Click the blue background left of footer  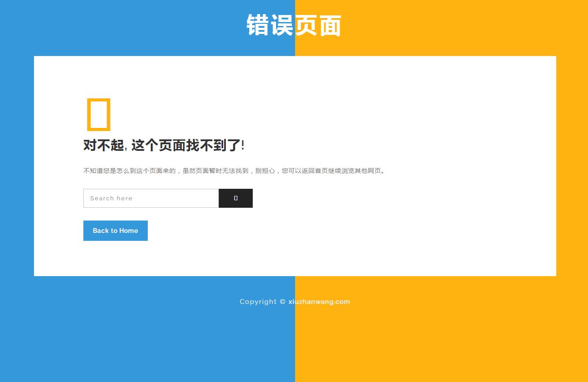(132, 331)
